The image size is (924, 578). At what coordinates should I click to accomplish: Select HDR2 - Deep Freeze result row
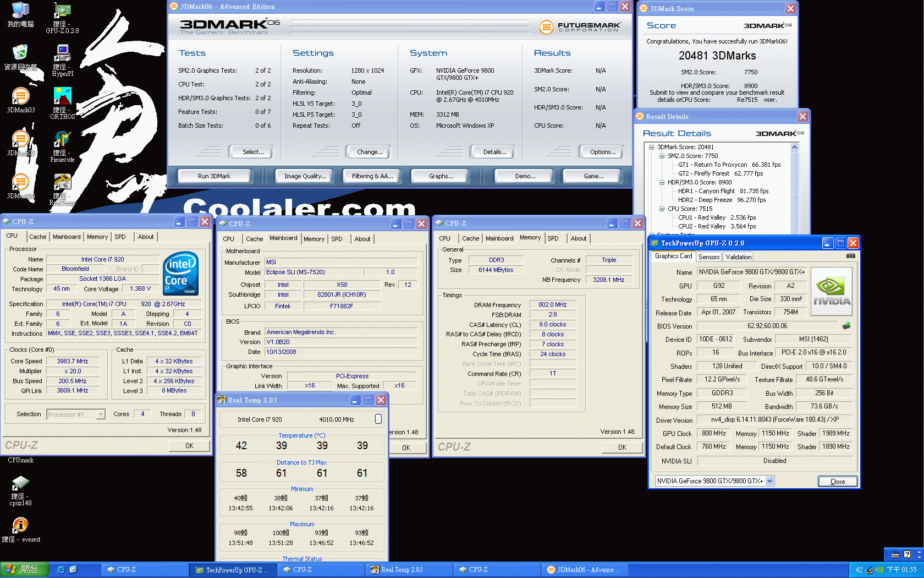coord(722,200)
